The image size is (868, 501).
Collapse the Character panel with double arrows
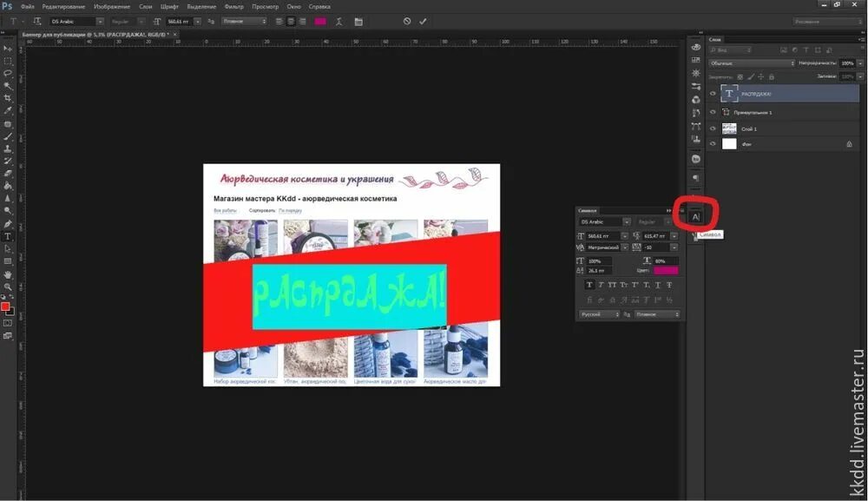pos(668,210)
